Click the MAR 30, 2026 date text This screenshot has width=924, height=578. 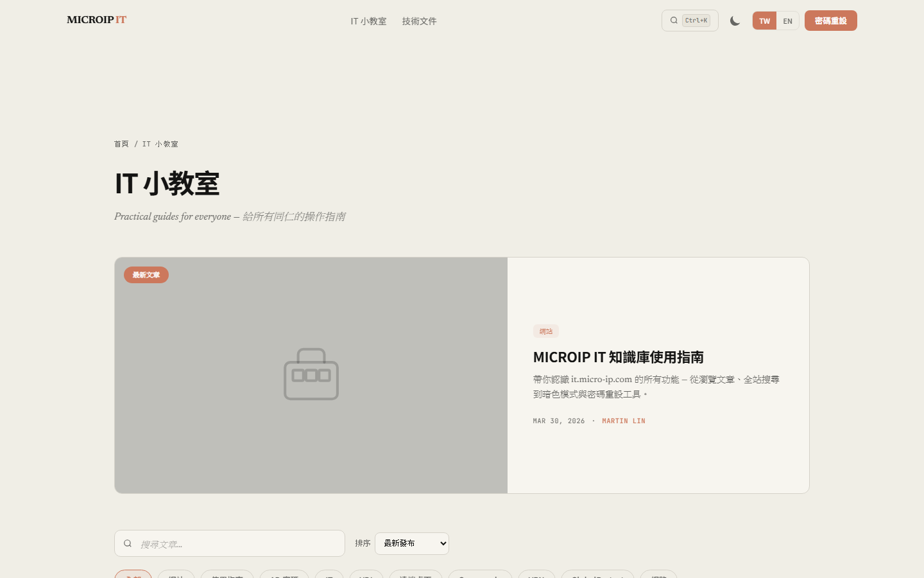559,421
